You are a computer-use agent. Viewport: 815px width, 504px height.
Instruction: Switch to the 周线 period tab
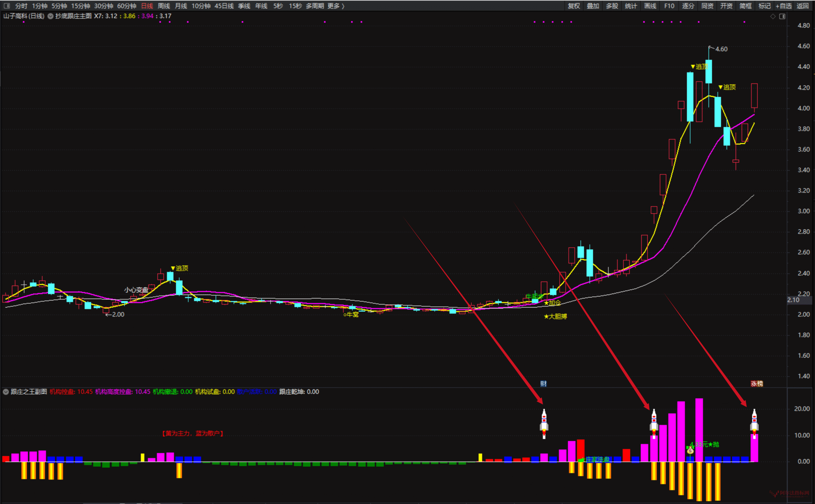164,6
